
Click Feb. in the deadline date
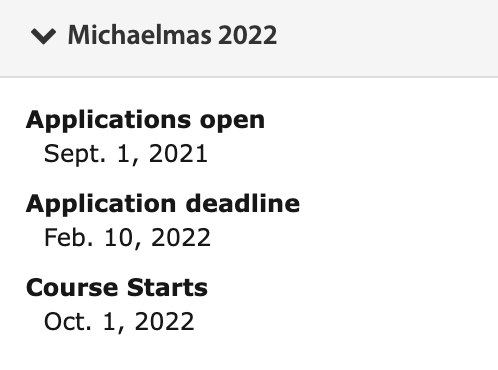[68, 238]
